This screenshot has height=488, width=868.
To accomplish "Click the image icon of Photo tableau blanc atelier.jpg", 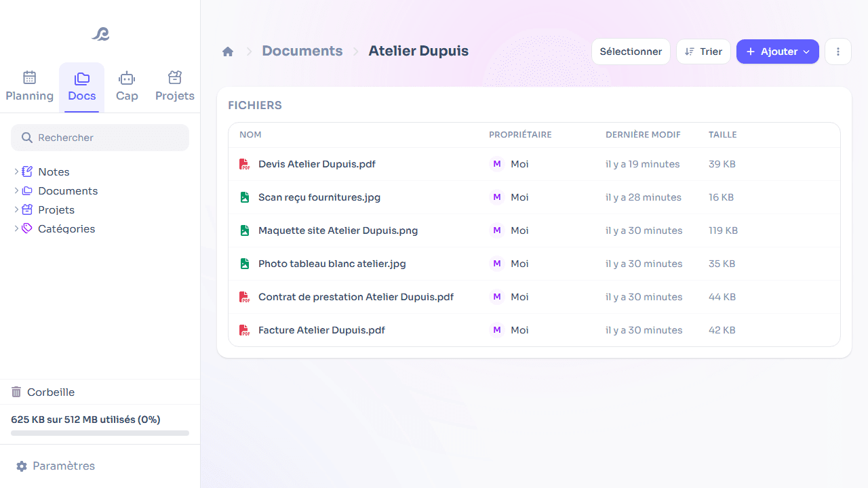I will [x=245, y=264].
